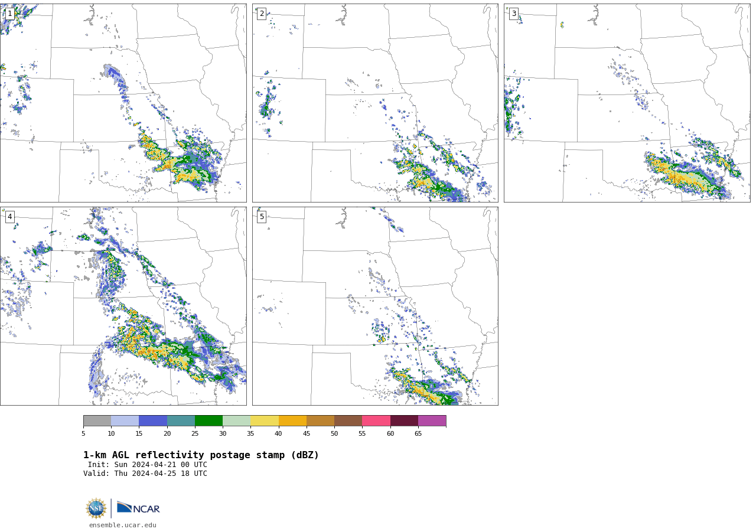
Task: Select the orange 40-45 dBZ swatch
Action: pyautogui.click(x=292, y=421)
